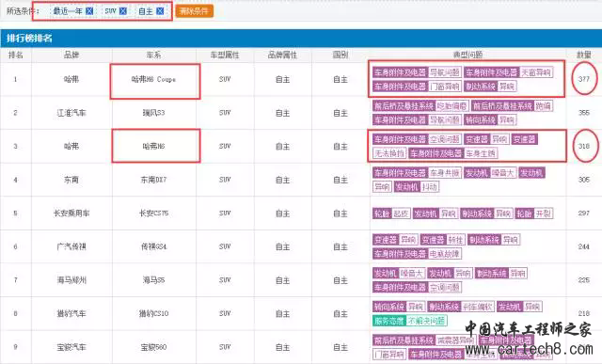Click the 空调问题 tag in rank 7

pyautogui.click(x=444, y=287)
